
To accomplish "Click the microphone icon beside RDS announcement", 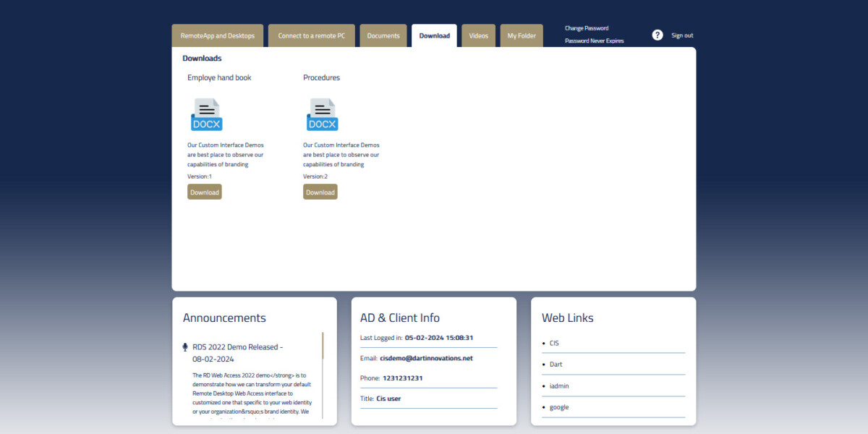I will (185, 347).
